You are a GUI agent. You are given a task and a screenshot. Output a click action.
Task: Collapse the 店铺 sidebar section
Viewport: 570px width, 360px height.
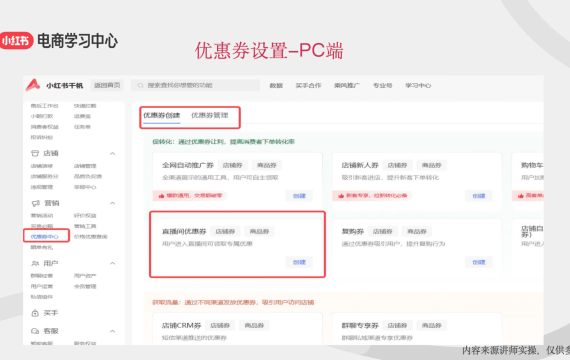113,153
